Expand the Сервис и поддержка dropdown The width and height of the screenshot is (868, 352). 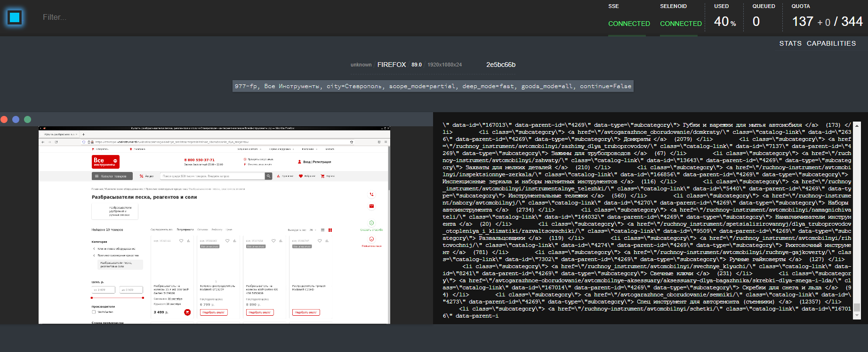coord(281,149)
